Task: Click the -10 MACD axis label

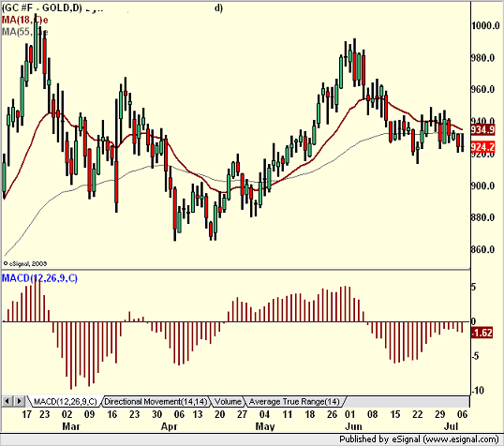Action: pos(478,391)
